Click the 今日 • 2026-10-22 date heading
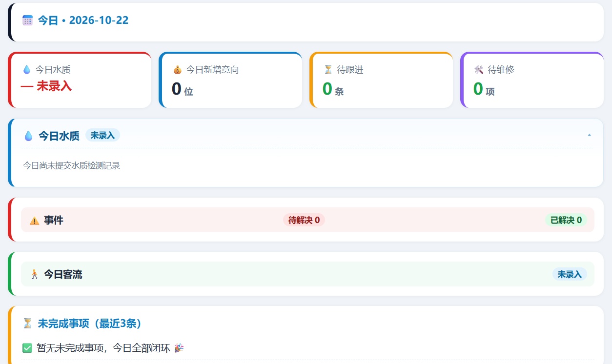This screenshot has width=612, height=364. click(83, 20)
